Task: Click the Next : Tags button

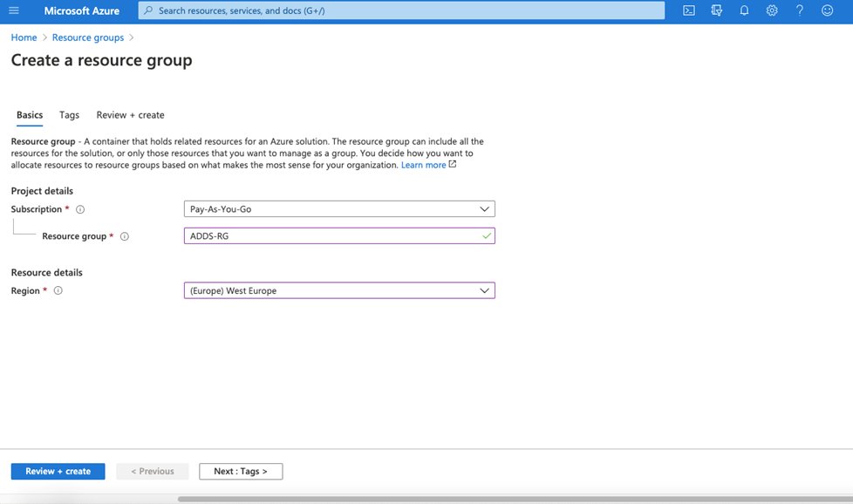Action: [x=241, y=472]
